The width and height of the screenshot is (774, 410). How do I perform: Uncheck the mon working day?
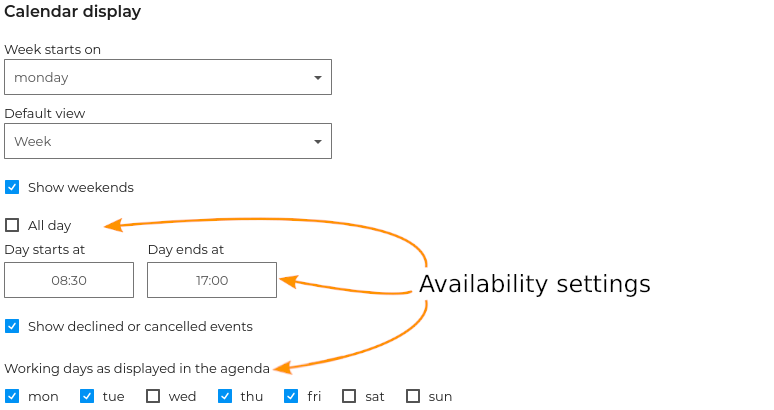[x=12, y=396]
